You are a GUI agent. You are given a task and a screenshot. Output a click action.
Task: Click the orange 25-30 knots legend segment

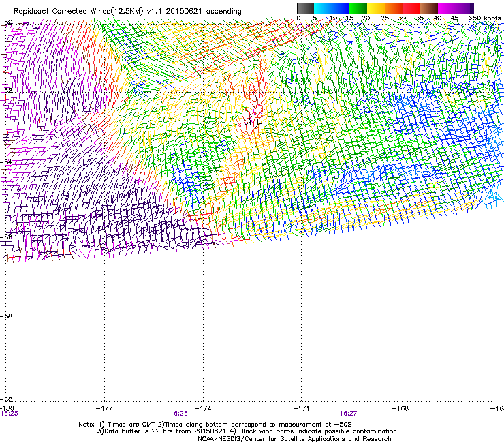[394, 8]
